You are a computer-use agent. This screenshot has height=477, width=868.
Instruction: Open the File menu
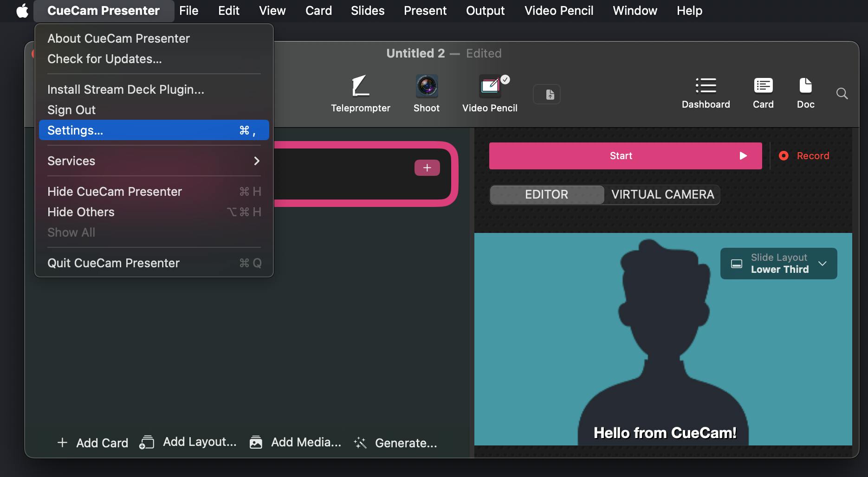point(189,11)
